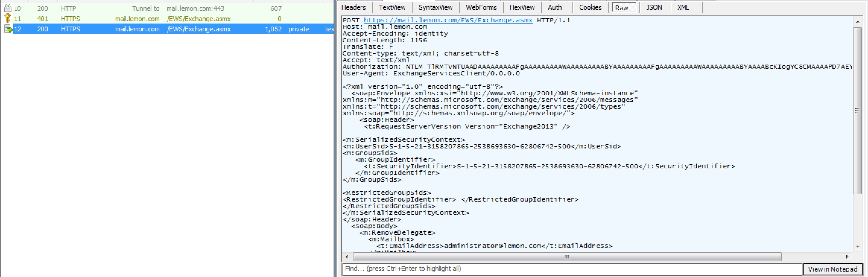868x277 pixels.
Task: Click the opening soap:Body tag line
Action: point(374,226)
